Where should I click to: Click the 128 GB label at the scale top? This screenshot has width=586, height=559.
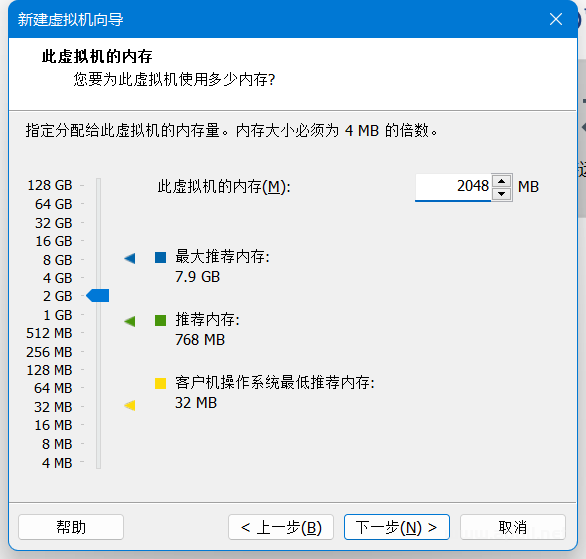50,185
